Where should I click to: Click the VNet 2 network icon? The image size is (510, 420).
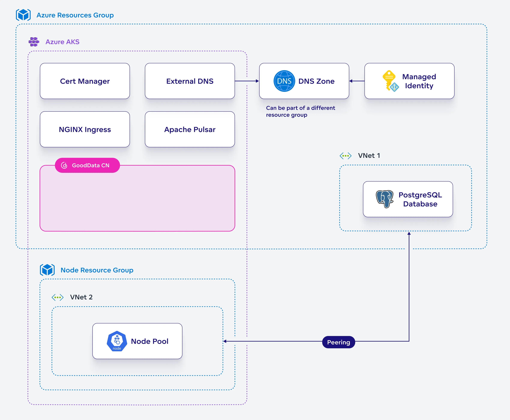tap(58, 297)
